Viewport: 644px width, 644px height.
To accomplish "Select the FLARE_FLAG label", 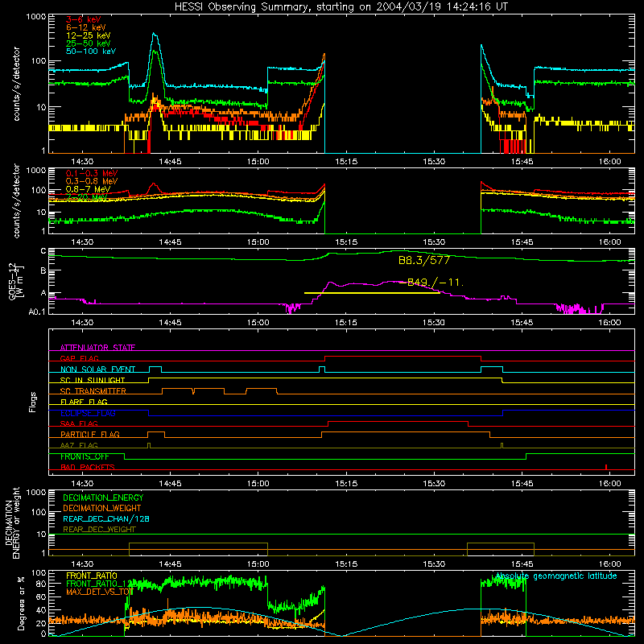I will pos(84,402).
